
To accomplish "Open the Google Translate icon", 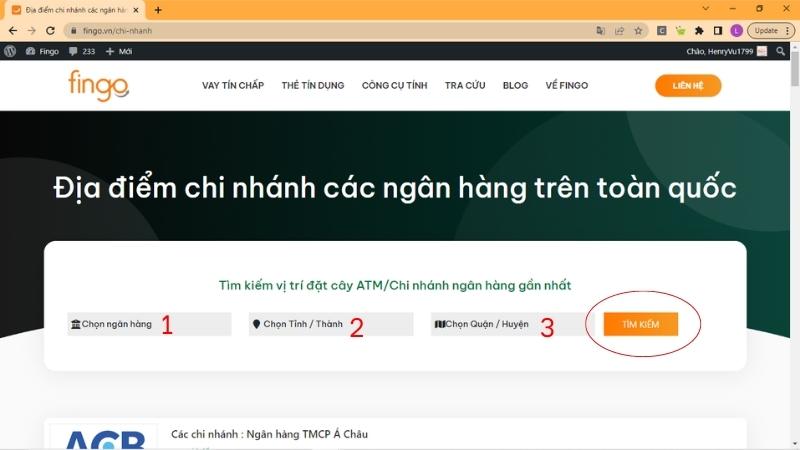I will pos(601,31).
